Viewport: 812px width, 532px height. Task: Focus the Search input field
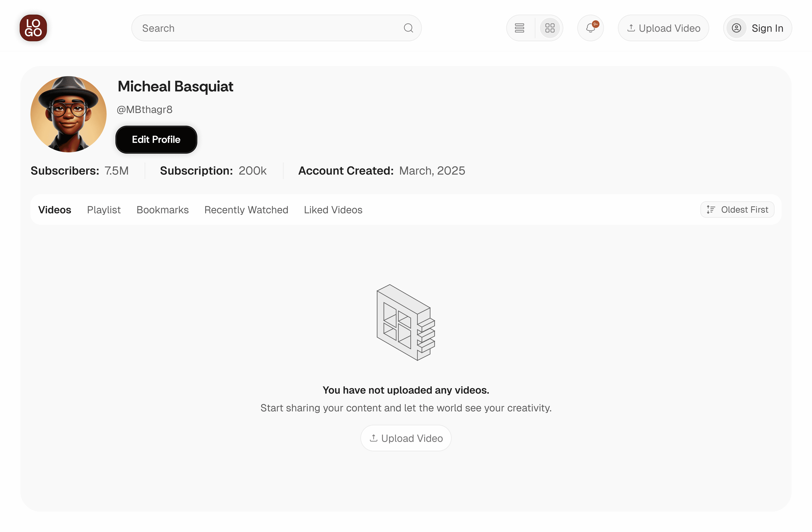(x=276, y=28)
